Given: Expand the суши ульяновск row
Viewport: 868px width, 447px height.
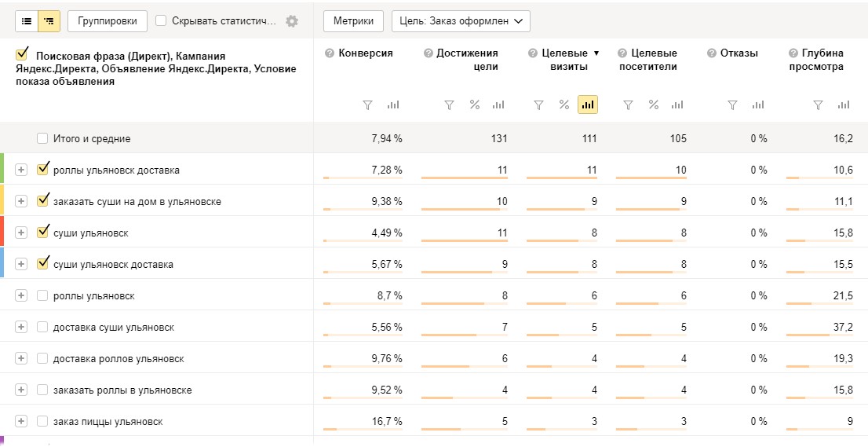Looking at the screenshot, I should [21, 233].
